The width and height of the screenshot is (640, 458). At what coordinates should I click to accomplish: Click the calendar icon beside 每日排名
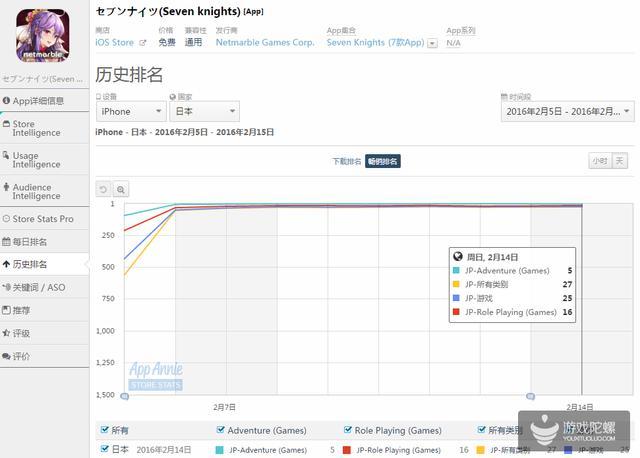[x=6, y=242]
